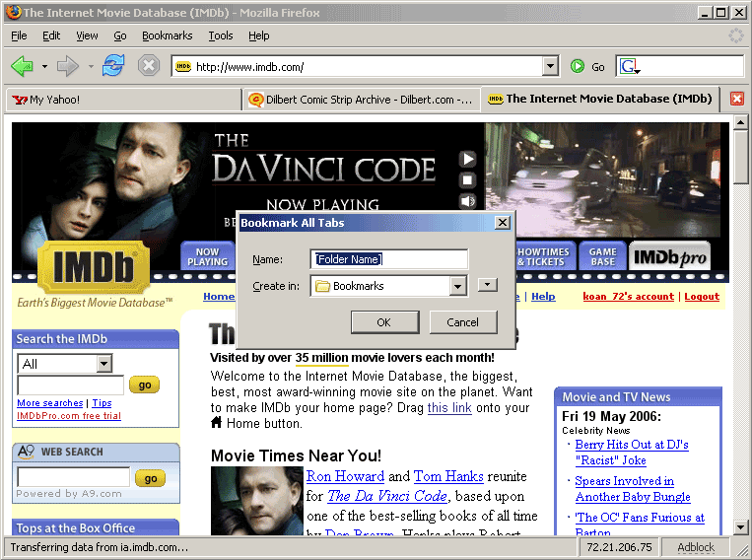Click the Home icon in welcome text
This screenshot has height=560, width=752.
click(x=216, y=423)
